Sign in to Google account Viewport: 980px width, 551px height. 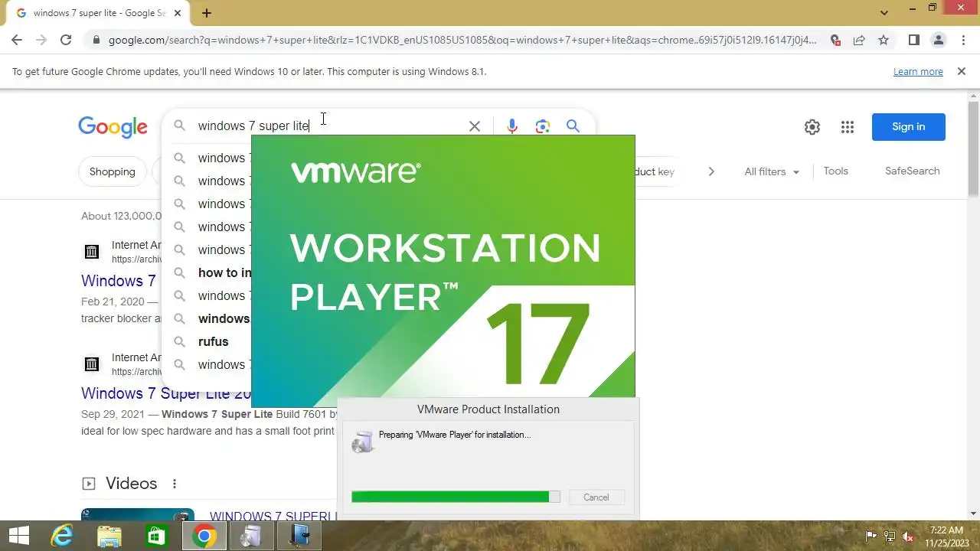[x=908, y=127]
